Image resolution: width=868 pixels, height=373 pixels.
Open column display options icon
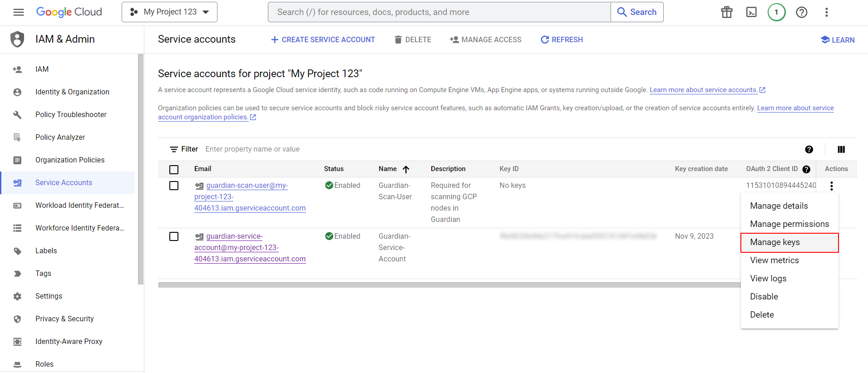(x=841, y=149)
